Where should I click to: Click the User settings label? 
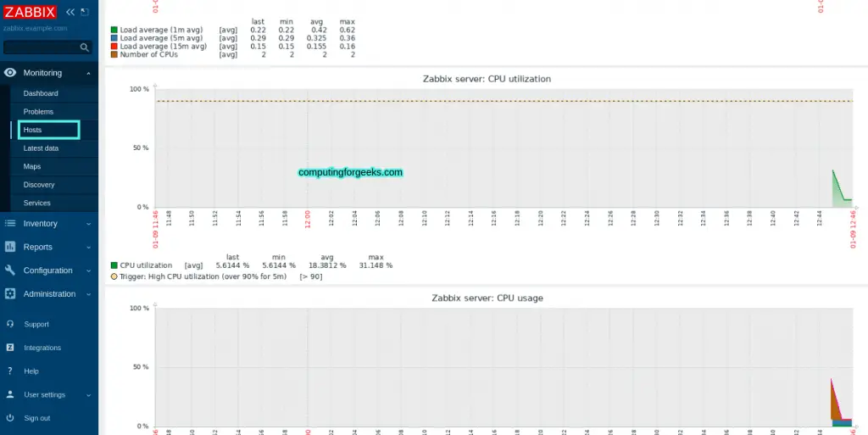tap(44, 394)
